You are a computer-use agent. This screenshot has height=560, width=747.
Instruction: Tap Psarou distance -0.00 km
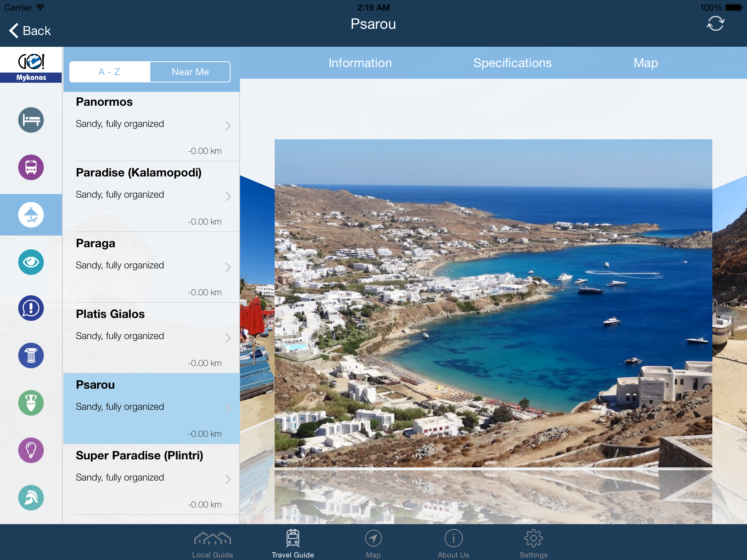[205, 434]
